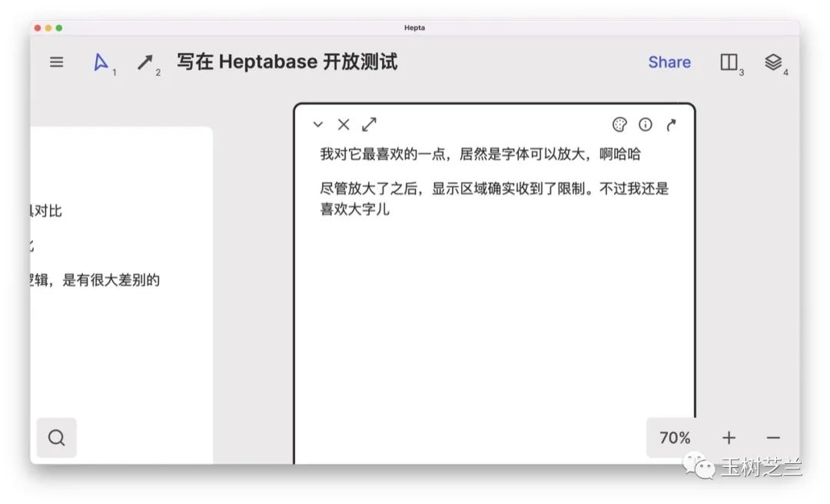Zoom in with the plus button
Viewport: 830px width, 504px height.
[x=729, y=438]
